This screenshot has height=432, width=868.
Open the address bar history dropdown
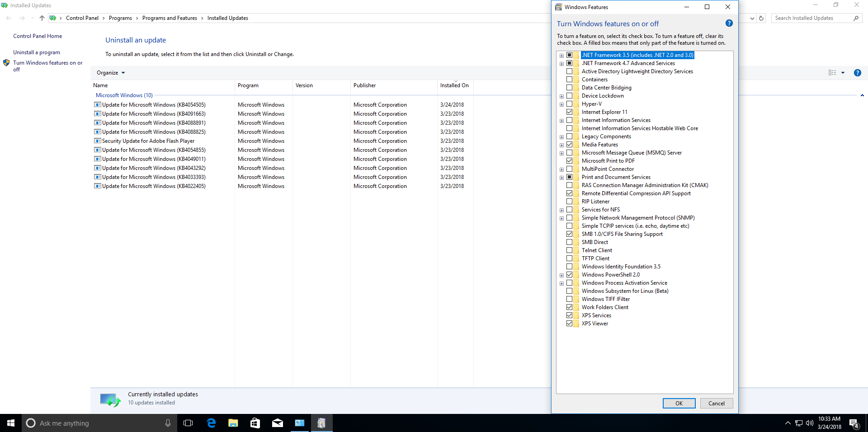point(752,19)
